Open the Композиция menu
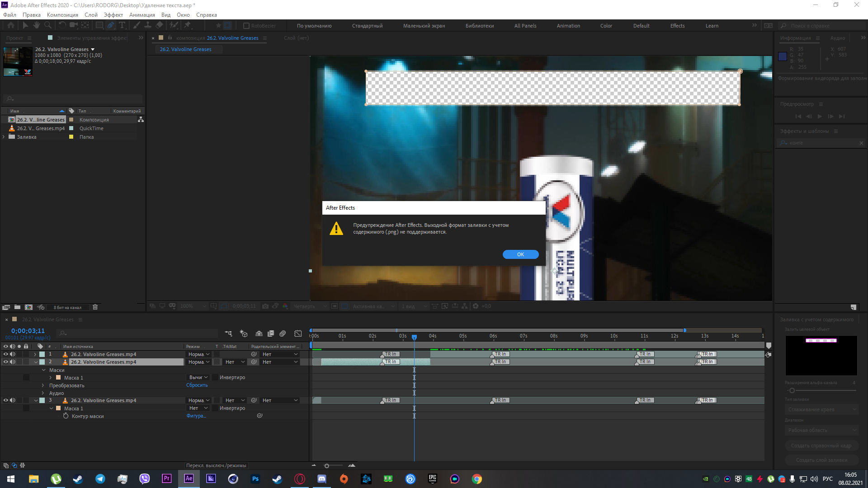The height and width of the screenshot is (488, 868). point(62,15)
